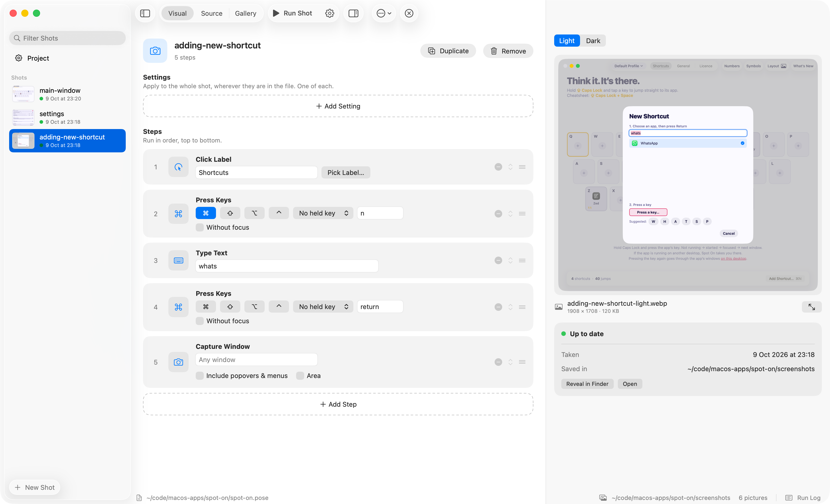Click the camera icon of Capture Window step
This screenshot has height=504, width=830.
click(178, 362)
